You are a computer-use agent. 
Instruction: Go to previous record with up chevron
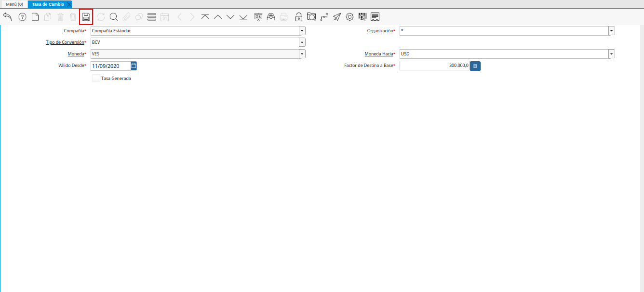click(x=218, y=17)
